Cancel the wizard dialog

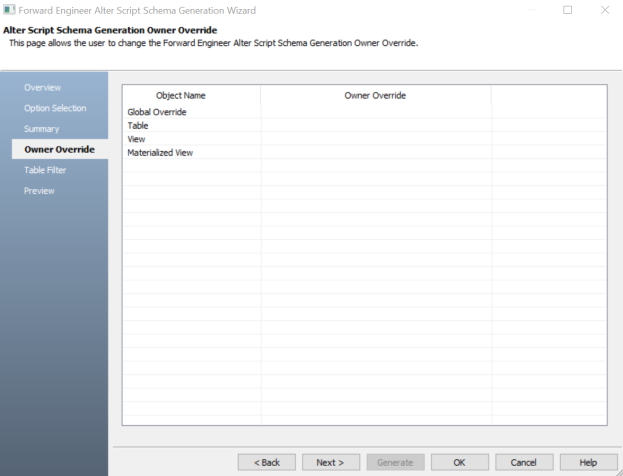coord(524,462)
